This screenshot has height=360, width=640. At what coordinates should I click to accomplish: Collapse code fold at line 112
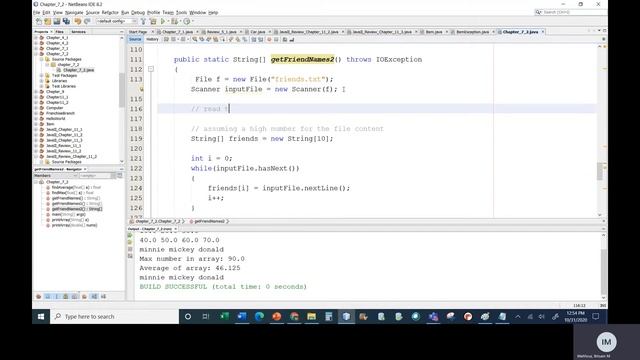[x=151, y=69]
